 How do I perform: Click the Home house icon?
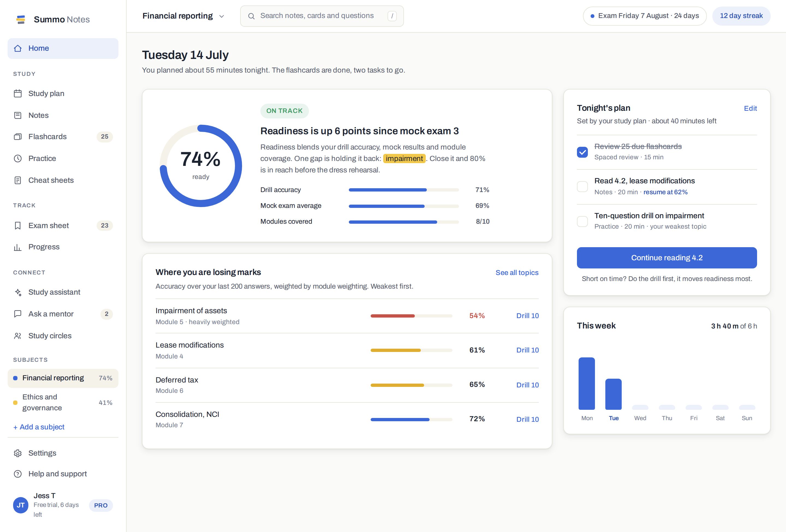click(18, 48)
